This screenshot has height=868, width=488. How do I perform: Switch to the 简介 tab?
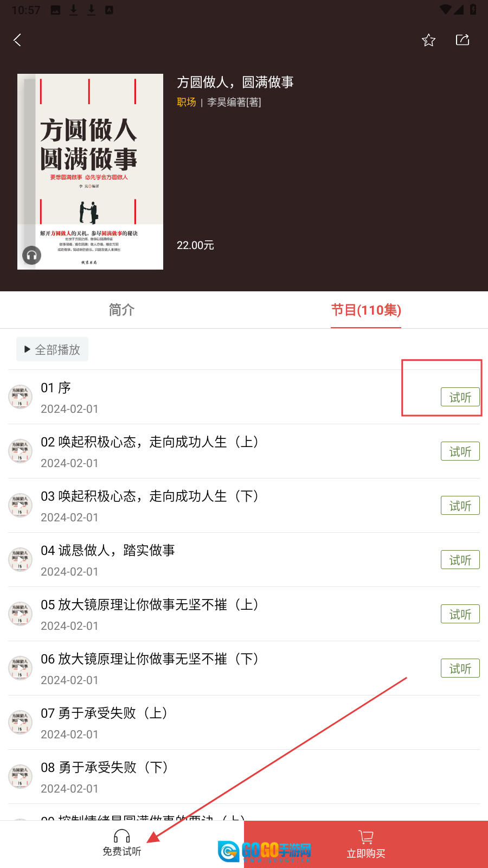pos(121,310)
